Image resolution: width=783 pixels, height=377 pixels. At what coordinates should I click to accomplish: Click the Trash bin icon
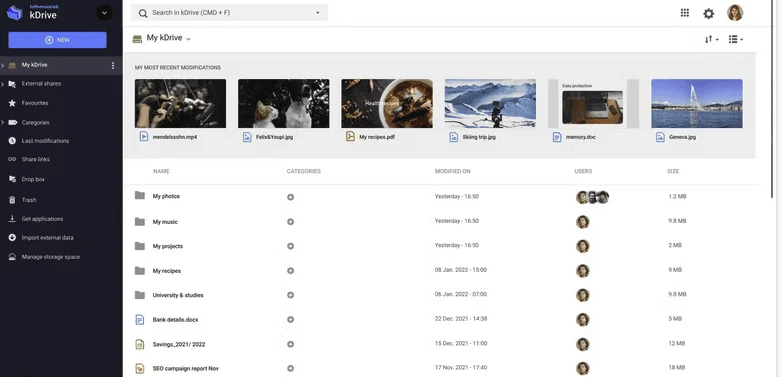(12, 200)
